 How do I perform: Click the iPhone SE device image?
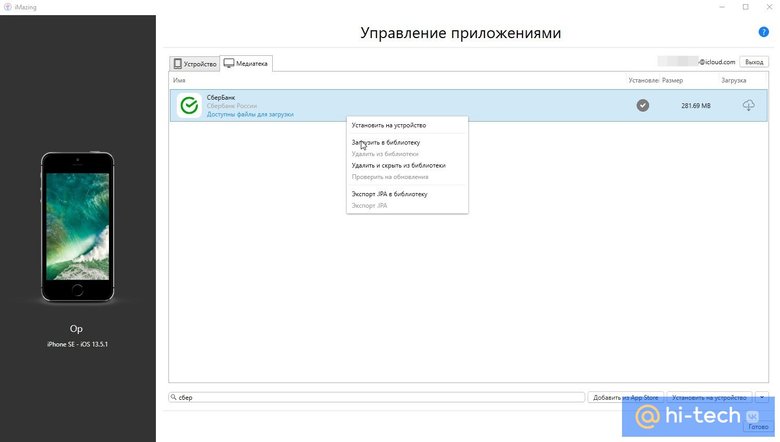tap(77, 227)
